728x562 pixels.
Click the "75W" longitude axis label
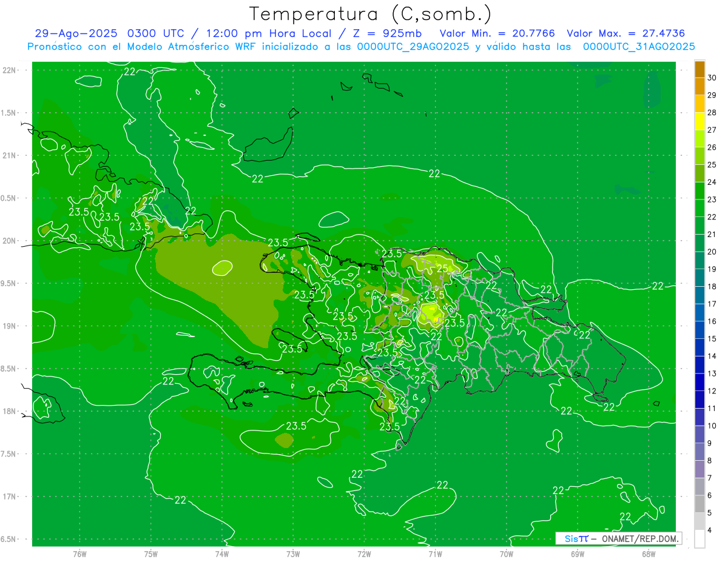click(x=151, y=554)
